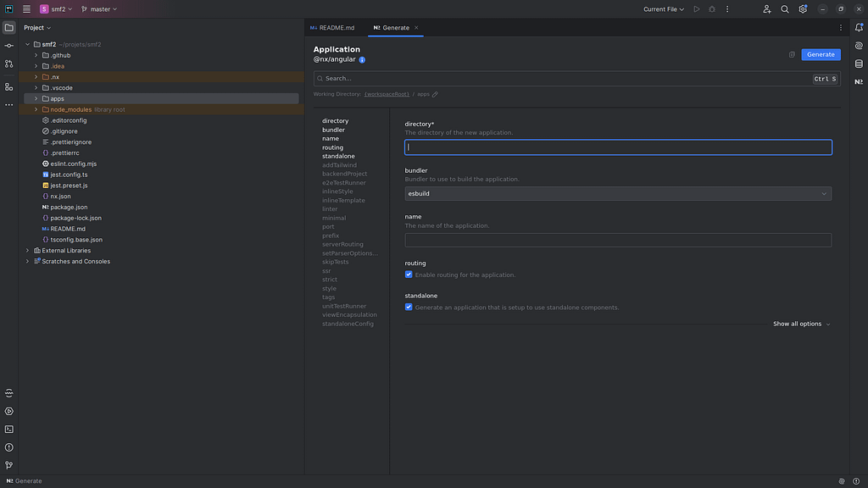Open the Structure tool window

[8, 87]
